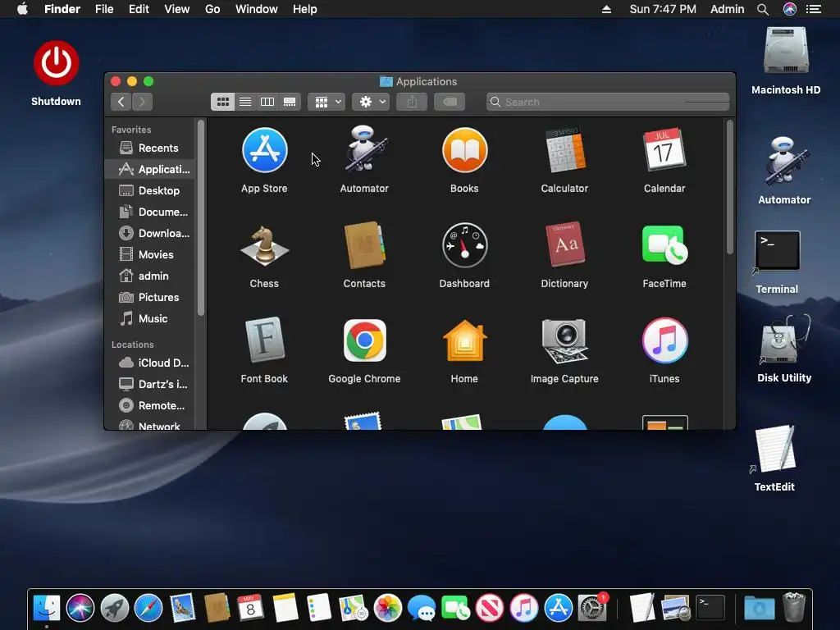This screenshot has height=630, width=840.
Task: Click the Share toolbar button
Action: point(412,102)
